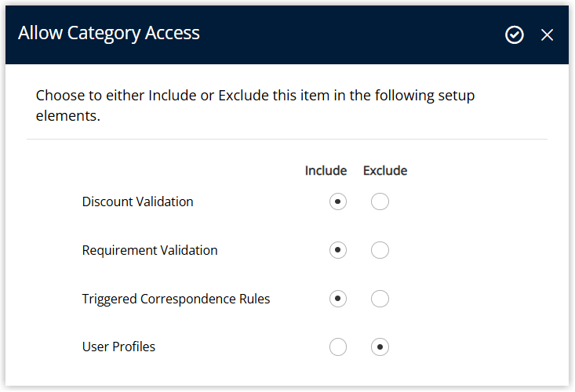575x392 pixels.
Task: Click the Discount Validation label
Action: tap(137, 201)
